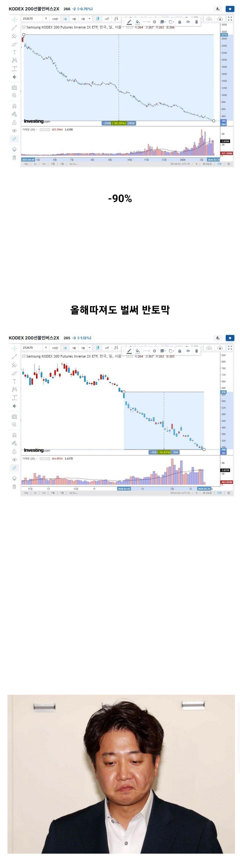This screenshot has width=240, height=868.
Task: Click the fullscreen icon in the 265 chart
Action: pos(230,347)
